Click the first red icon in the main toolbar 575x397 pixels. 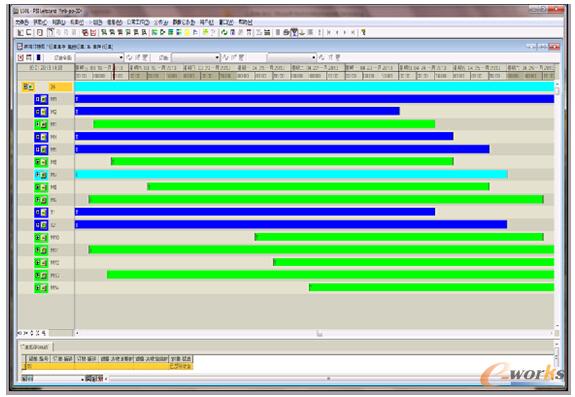click(85, 33)
